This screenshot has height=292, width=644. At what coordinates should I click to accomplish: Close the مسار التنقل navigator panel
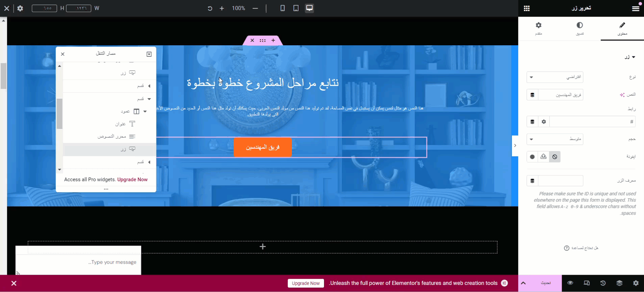click(63, 54)
